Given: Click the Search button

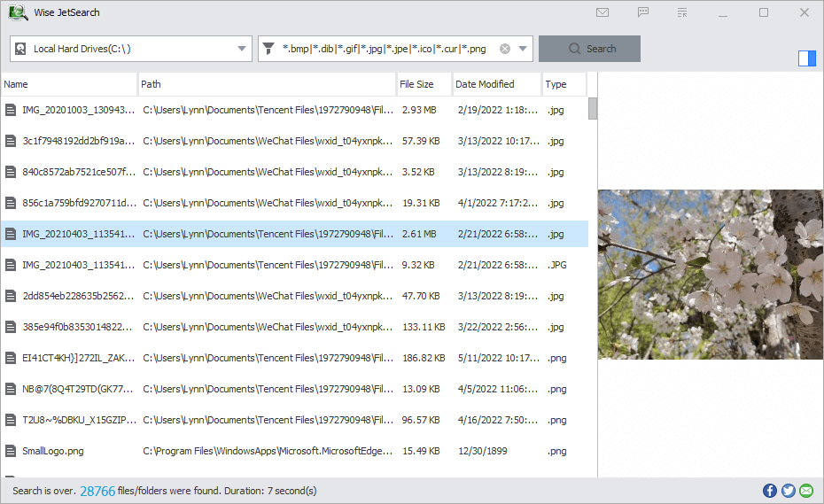Looking at the screenshot, I should point(589,49).
